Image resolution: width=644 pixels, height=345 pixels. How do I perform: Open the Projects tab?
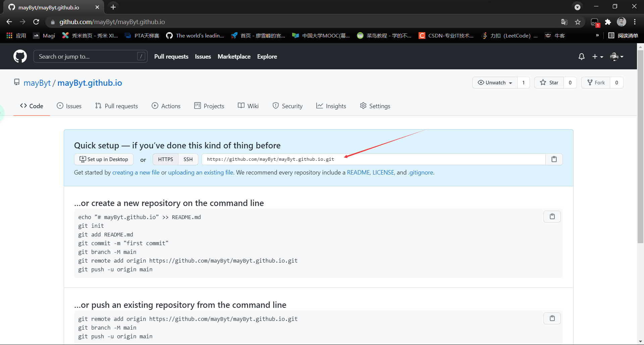point(209,106)
